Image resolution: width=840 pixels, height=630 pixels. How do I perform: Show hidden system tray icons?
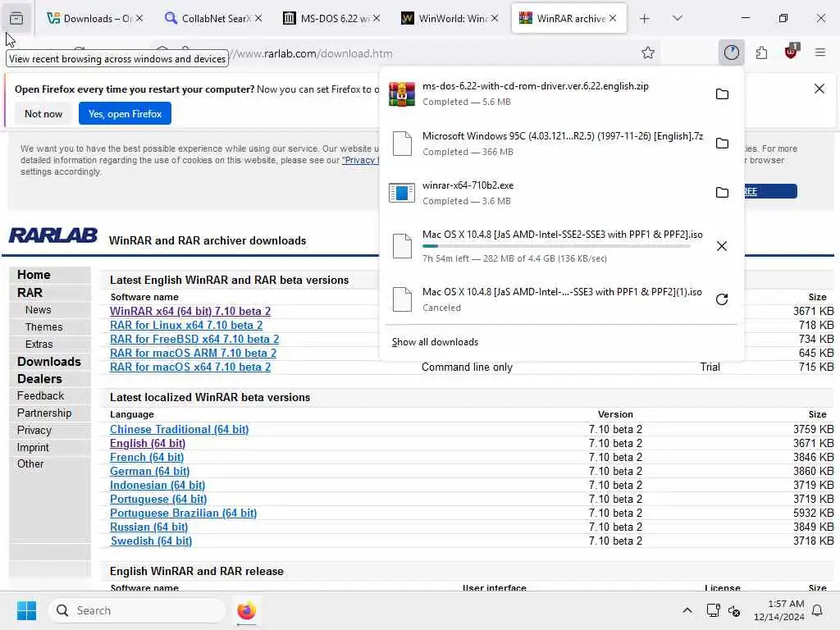(x=687, y=610)
